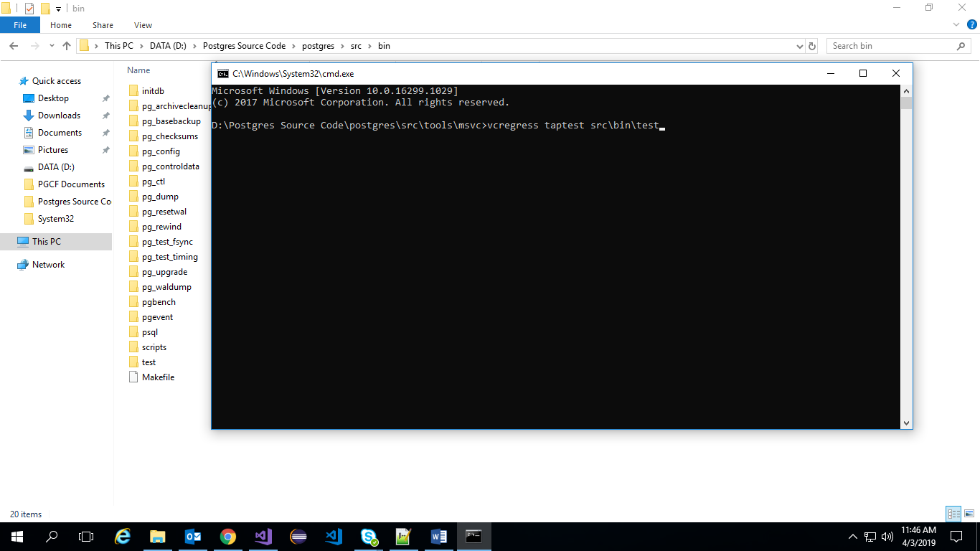Viewport: 980px width, 551px height.
Task: Click the cmd window's vertical scrollbar thumb
Action: pos(906,103)
